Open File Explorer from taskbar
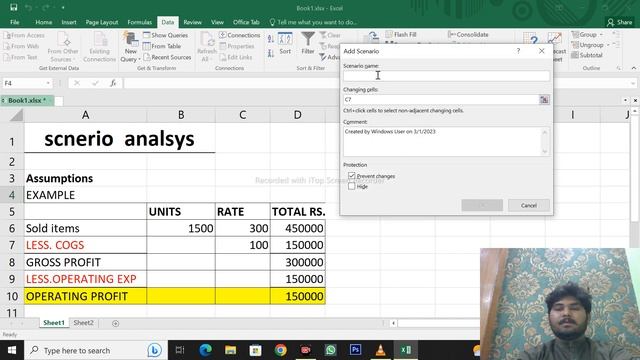The height and width of the screenshot is (360, 640). tap(231, 350)
